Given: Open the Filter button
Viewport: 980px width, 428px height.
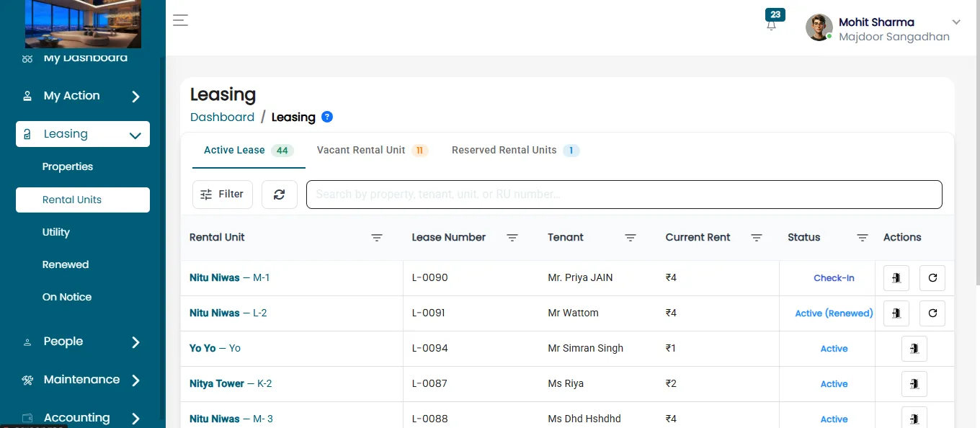Looking at the screenshot, I should click(x=223, y=195).
